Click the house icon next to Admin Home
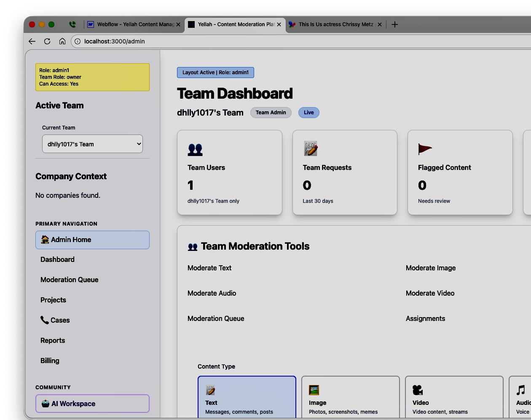The width and height of the screenshot is (531, 420). click(x=45, y=240)
